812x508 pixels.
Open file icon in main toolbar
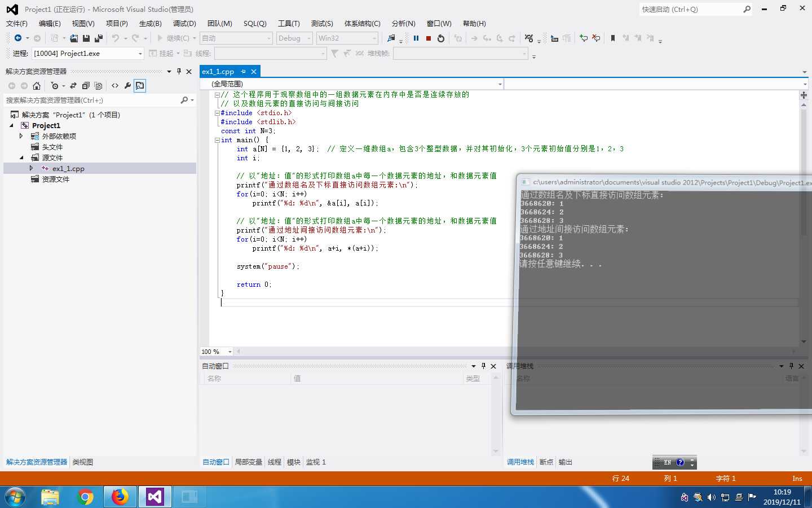point(74,38)
